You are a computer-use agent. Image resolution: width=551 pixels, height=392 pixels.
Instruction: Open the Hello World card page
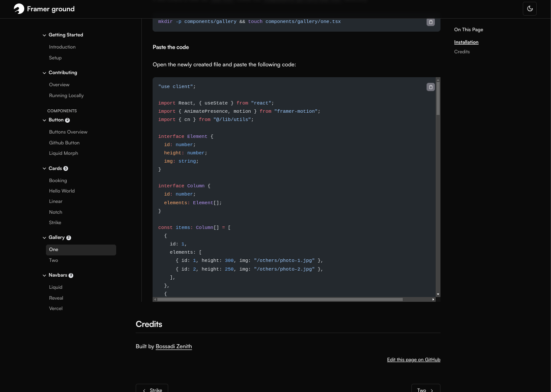click(x=62, y=191)
